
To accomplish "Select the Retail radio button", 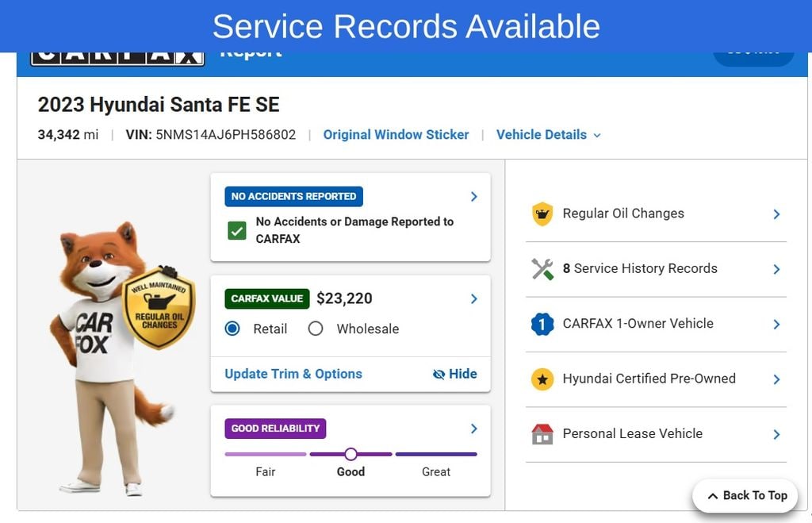I will [232, 329].
